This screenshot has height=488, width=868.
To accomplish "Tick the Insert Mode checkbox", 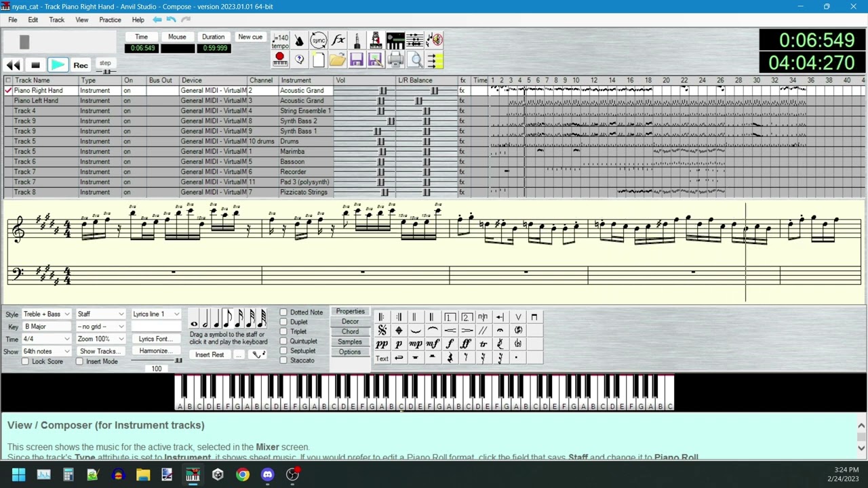I will tap(79, 361).
